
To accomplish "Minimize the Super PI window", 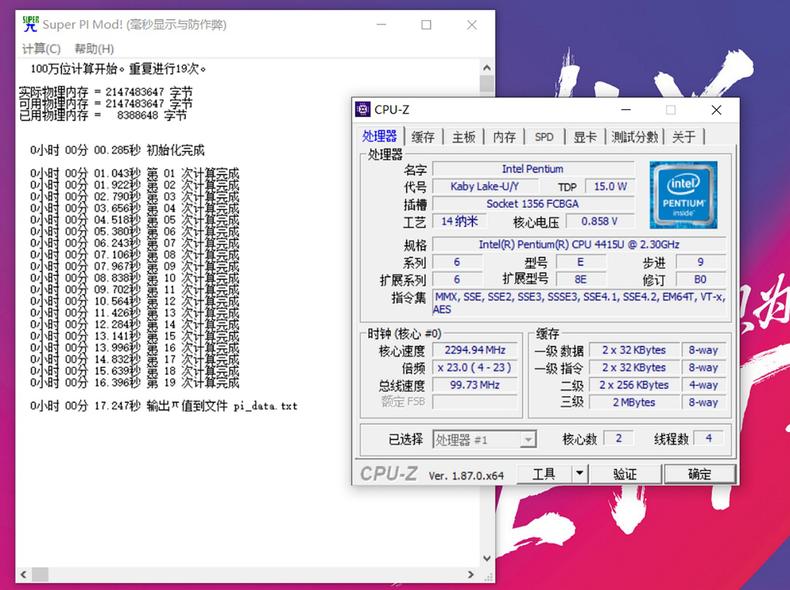I will pos(381,24).
